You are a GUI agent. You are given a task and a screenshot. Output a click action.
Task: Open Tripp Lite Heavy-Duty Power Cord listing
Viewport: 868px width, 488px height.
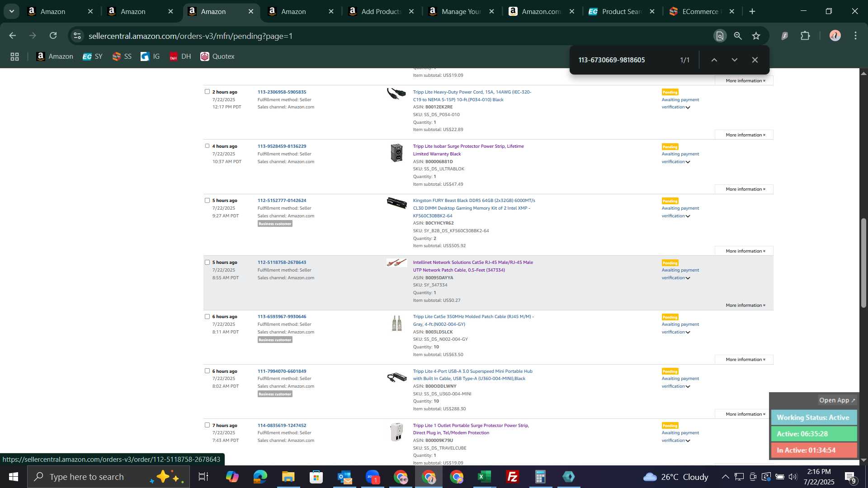[x=472, y=96]
